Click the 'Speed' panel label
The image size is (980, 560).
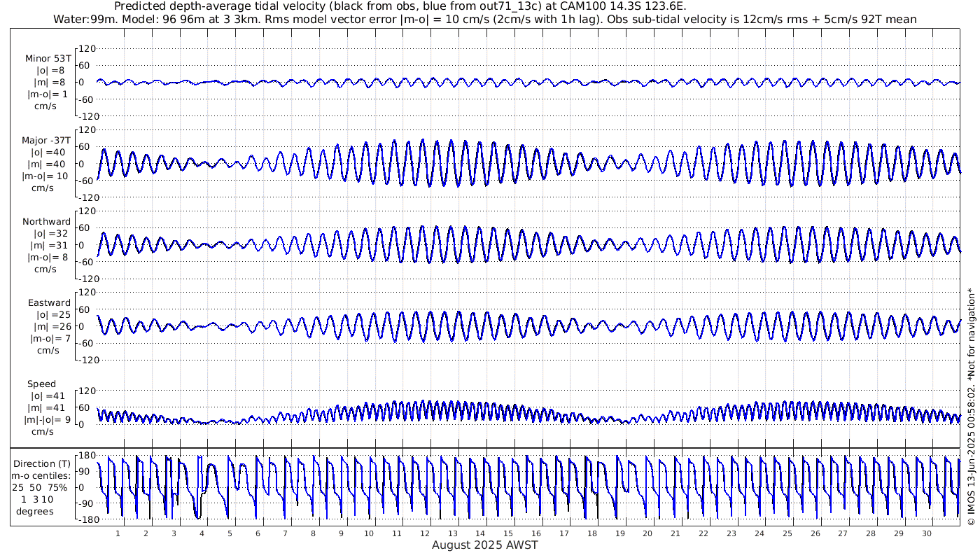[41, 384]
